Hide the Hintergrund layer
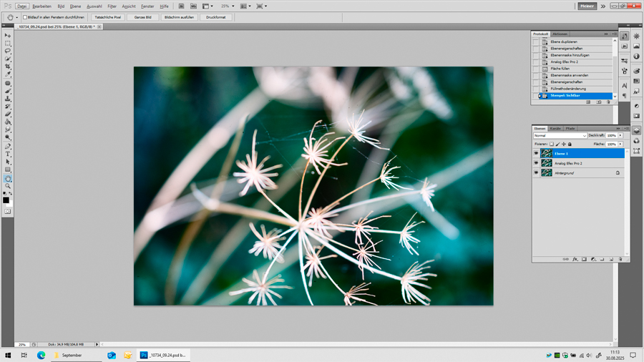 coord(536,172)
